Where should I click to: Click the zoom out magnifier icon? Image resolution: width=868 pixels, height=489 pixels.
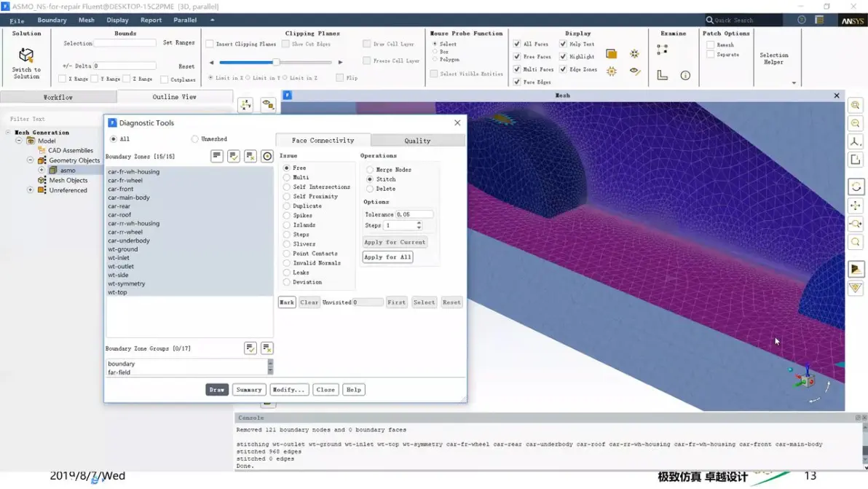(856, 123)
